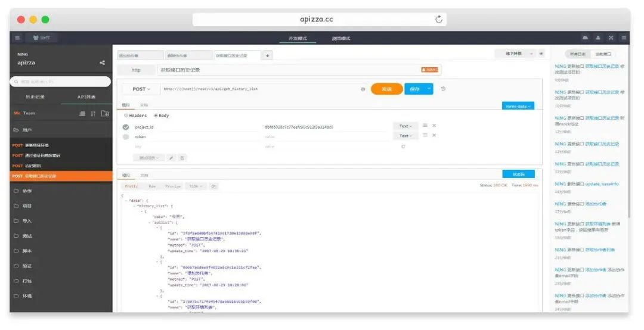Click the history clock icon beside save button
The image size is (644, 330).
pos(443,89)
